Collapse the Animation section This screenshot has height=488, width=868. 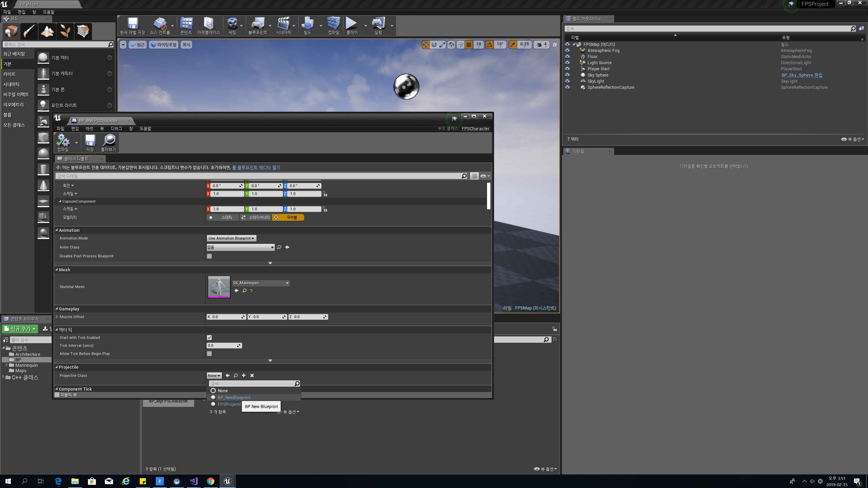coord(57,230)
